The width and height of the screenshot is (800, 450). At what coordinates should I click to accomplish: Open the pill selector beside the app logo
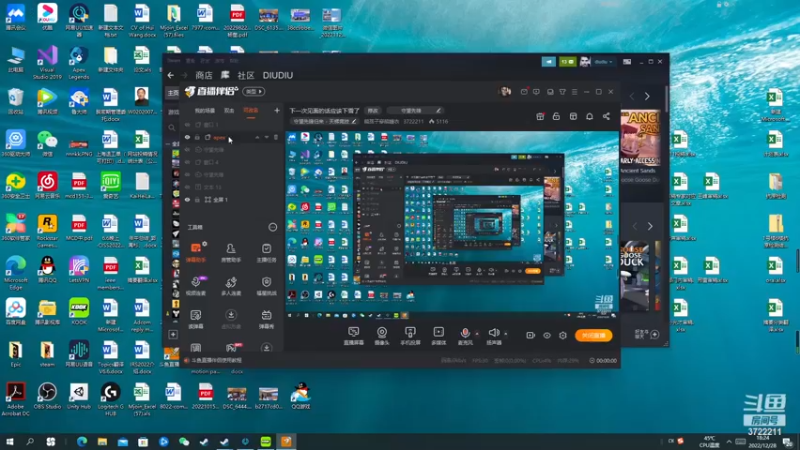click(x=254, y=92)
